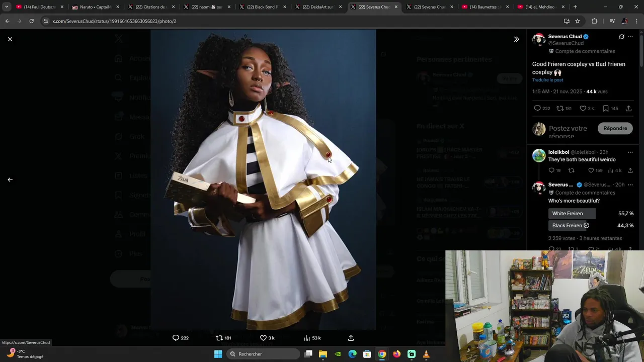The height and width of the screenshot is (362, 644).
Task: Click the Postez votre réponse field
Action: (570, 131)
